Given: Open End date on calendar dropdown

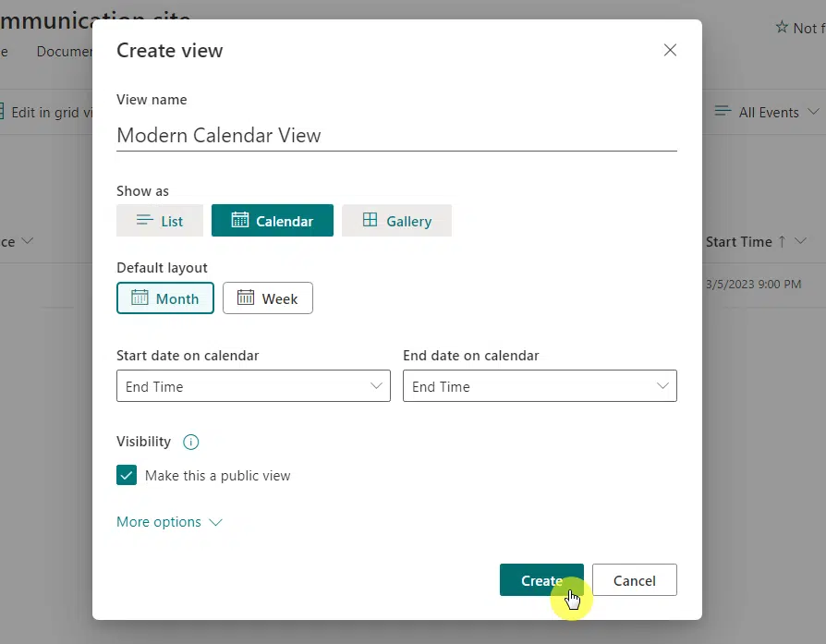Looking at the screenshot, I should coord(540,386).
